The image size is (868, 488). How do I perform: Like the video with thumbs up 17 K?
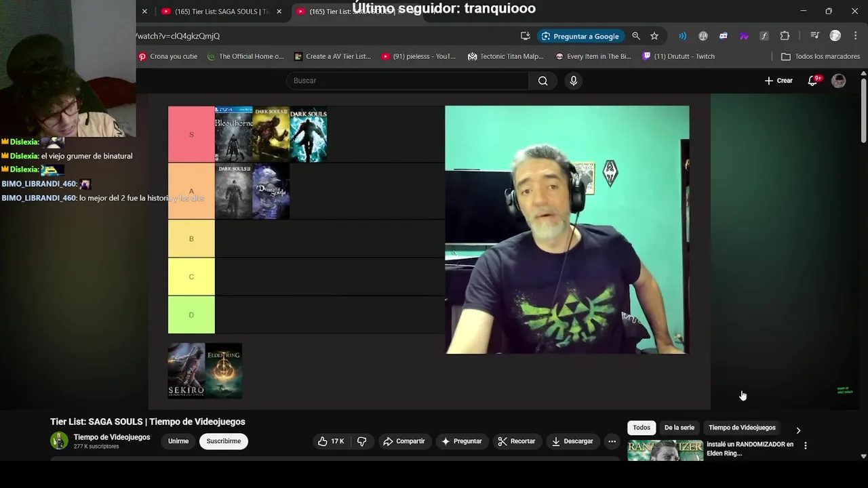[331, 441]
